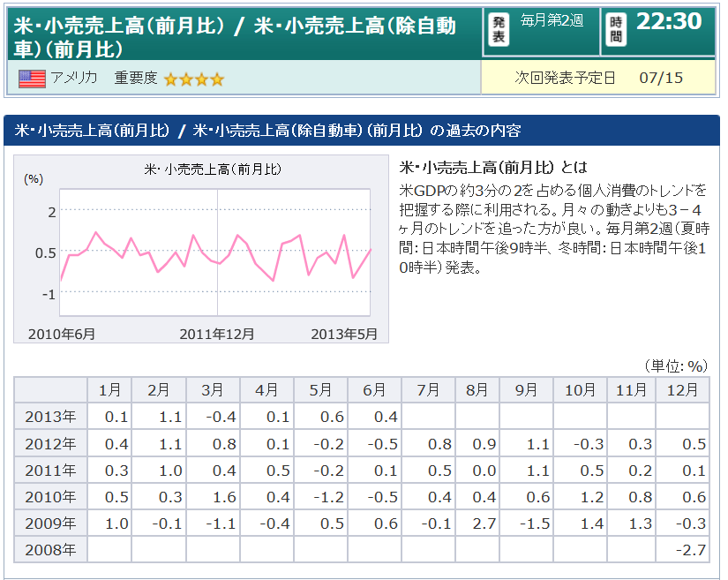Click the chart's 2011年12月 axis label
728x580 pixels.
217,334
